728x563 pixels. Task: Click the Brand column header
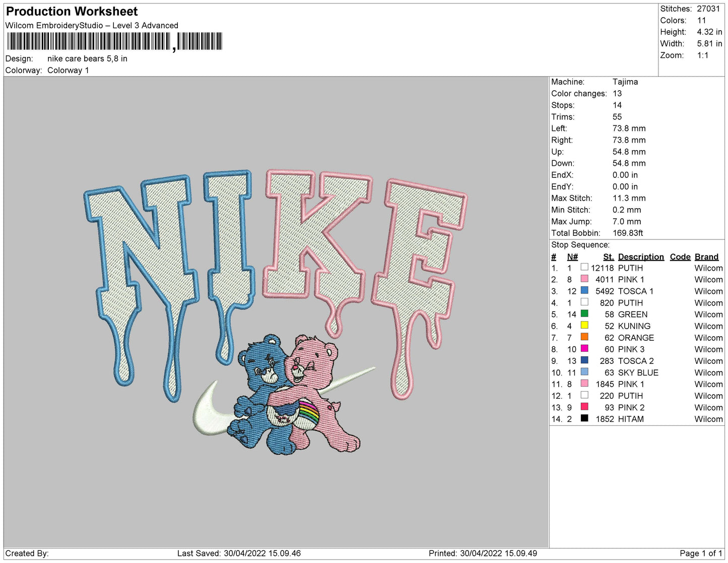click(x=706, y=257)
